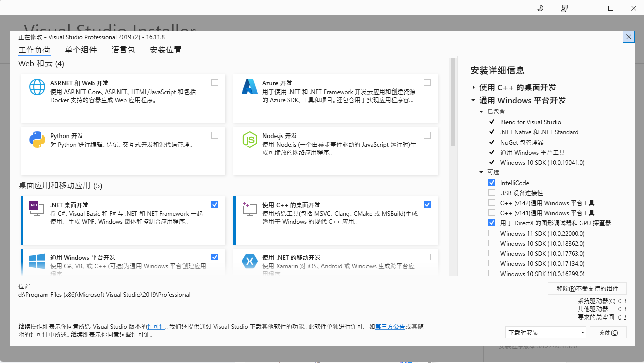Click the Web 和云 (4) heading

(41, 64)
